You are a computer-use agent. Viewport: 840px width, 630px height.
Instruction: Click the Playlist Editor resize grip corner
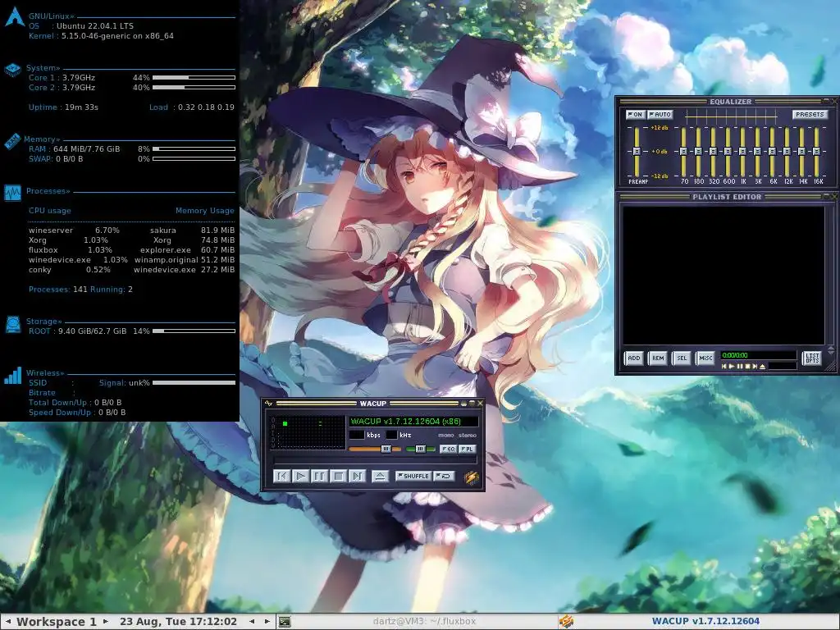(x=832, y=367)
